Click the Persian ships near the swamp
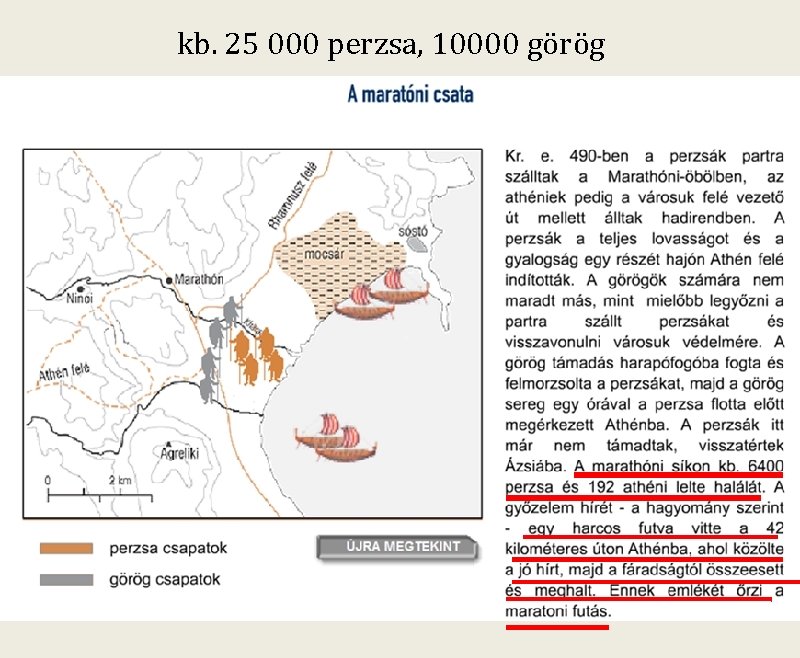Image resolution: width=800 pixels, height=658 pixels. pos(382,294)
